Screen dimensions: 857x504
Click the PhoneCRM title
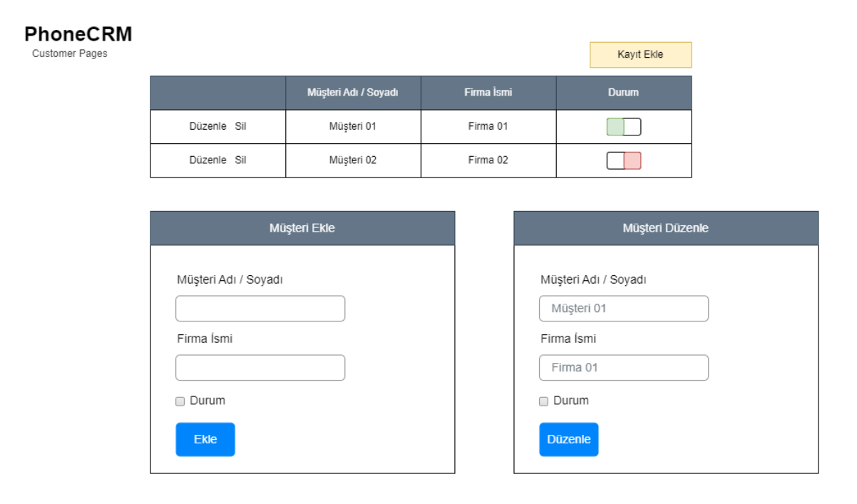pyautogui.click(x=78, y=33)
